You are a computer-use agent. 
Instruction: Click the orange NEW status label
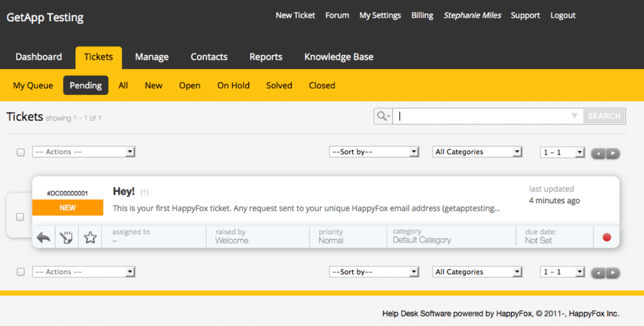point(68,208)
